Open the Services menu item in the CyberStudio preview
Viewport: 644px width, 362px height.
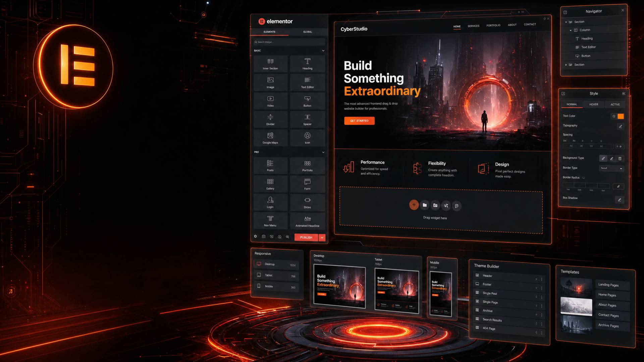tap(473, 26)
